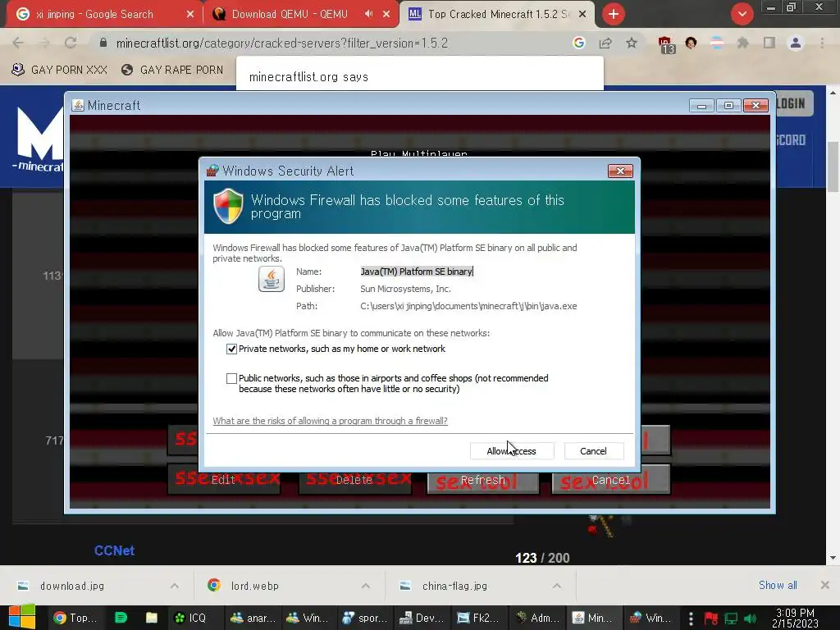Click the Name field Java(TM) Platform SE binary

click(x=417, y=272)
